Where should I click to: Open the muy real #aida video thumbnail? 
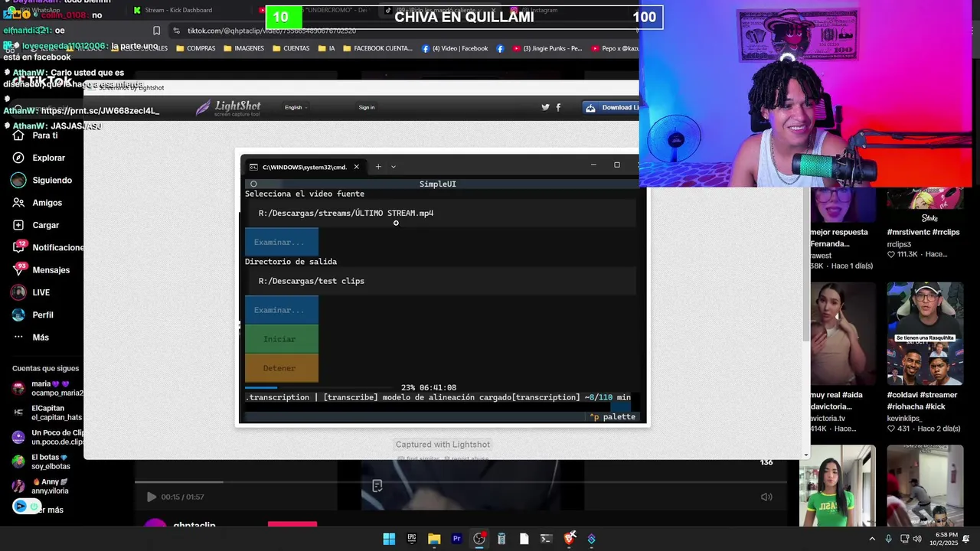(843, 334)
